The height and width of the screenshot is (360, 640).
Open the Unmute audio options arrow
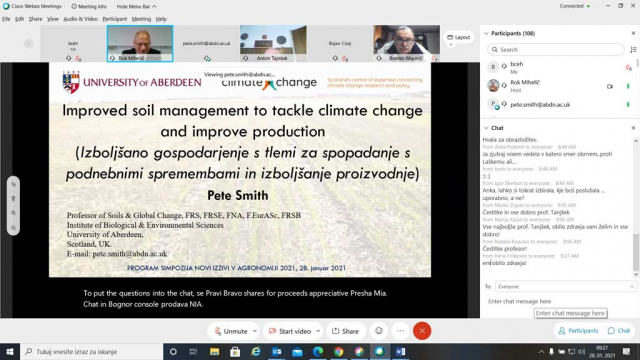pos(255,331)
